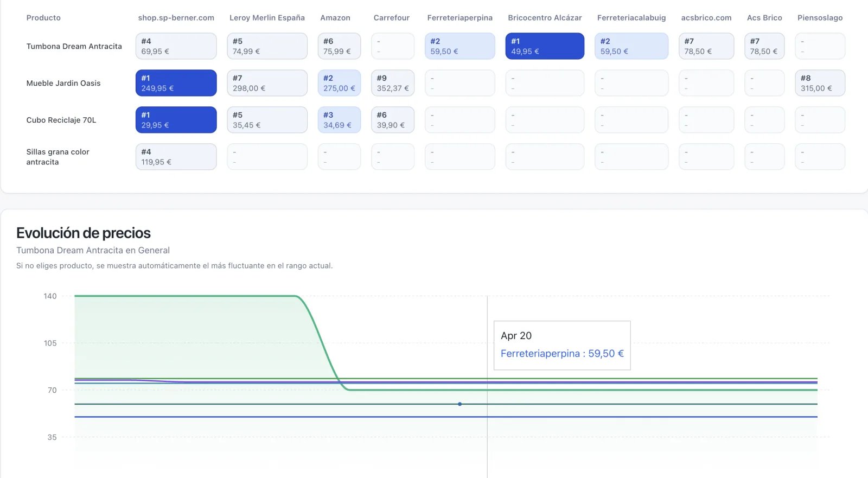Select the #1 249,95 € price cell
Screen dimensions: 868x478
pyautogui.click(x=176, y=83)
